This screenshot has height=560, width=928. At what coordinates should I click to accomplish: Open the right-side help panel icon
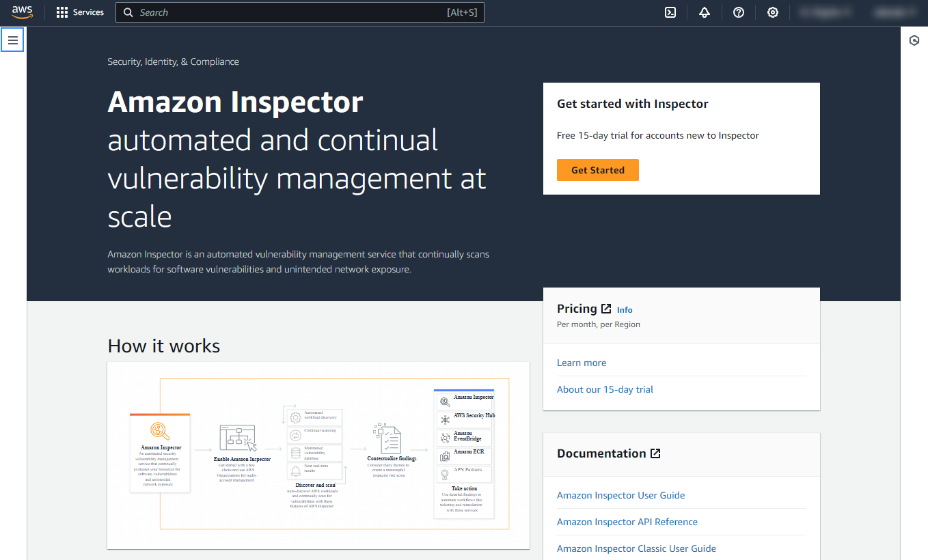pos(914,41)
